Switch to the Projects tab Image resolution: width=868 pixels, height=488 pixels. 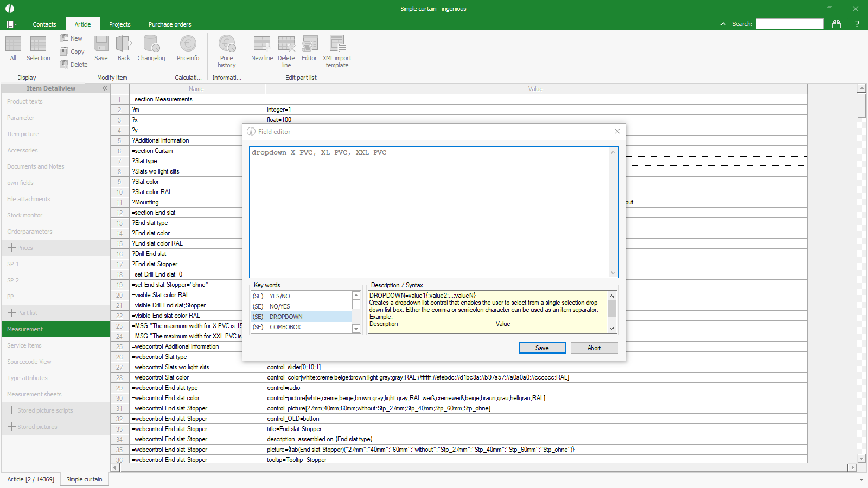(119, 24)
